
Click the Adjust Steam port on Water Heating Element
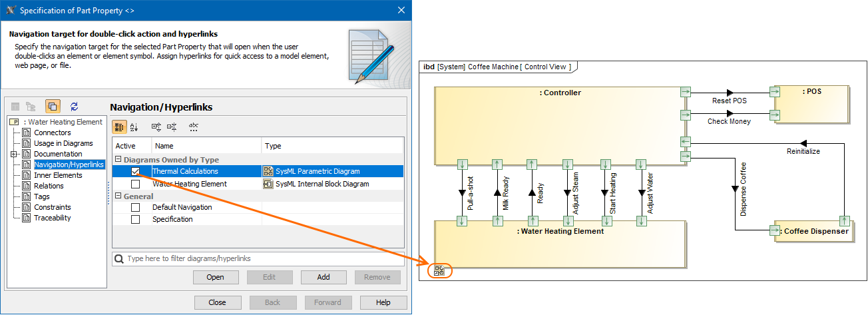pyautogui.click(x=568, y=220)
